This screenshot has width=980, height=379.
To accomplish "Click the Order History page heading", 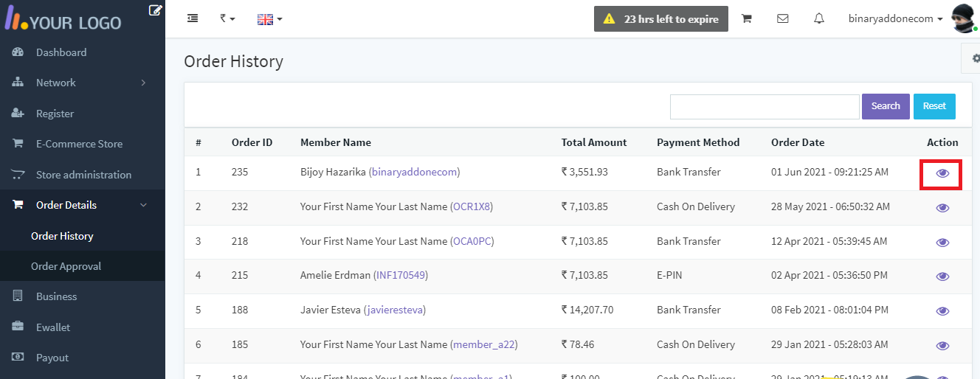I will [233, 61].
